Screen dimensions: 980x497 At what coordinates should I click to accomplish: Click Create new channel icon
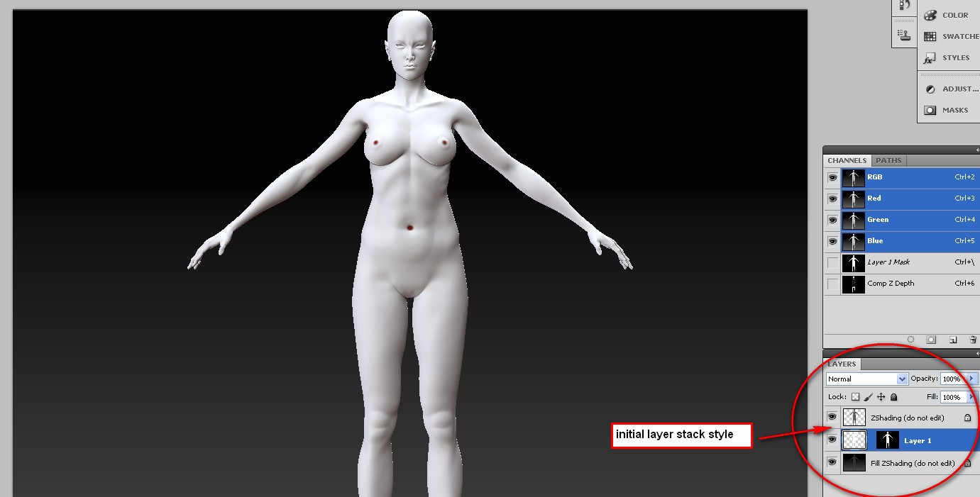coord(953,340)
